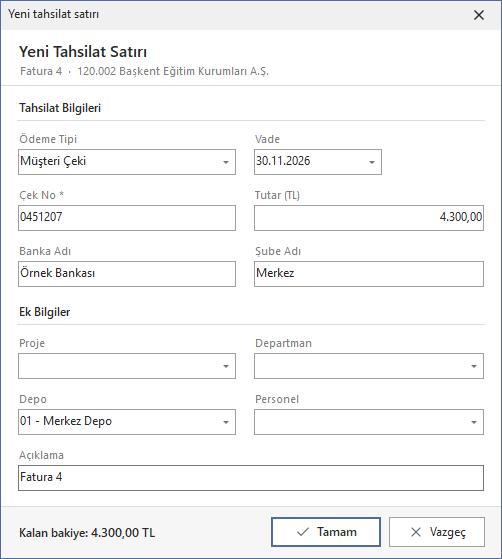
Task: Expand the Proje dropdown
Action: (x=226, y=366)
